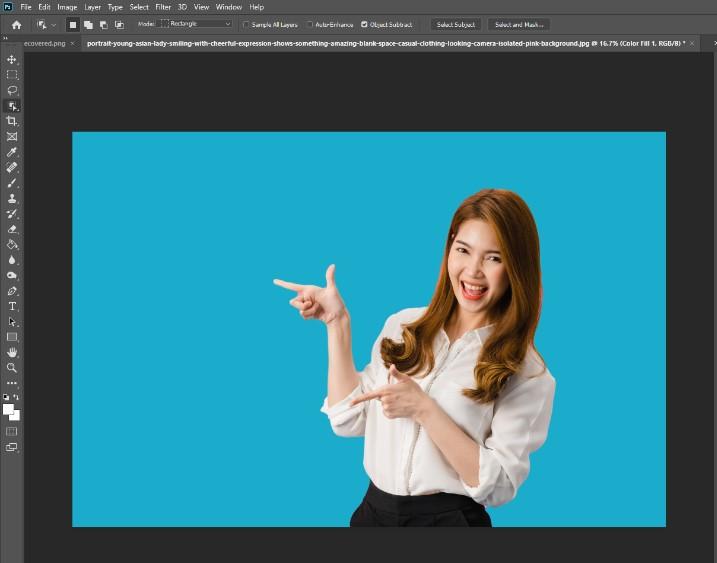Open the Mode Rectangle dropdown

[x=195, y=24]
